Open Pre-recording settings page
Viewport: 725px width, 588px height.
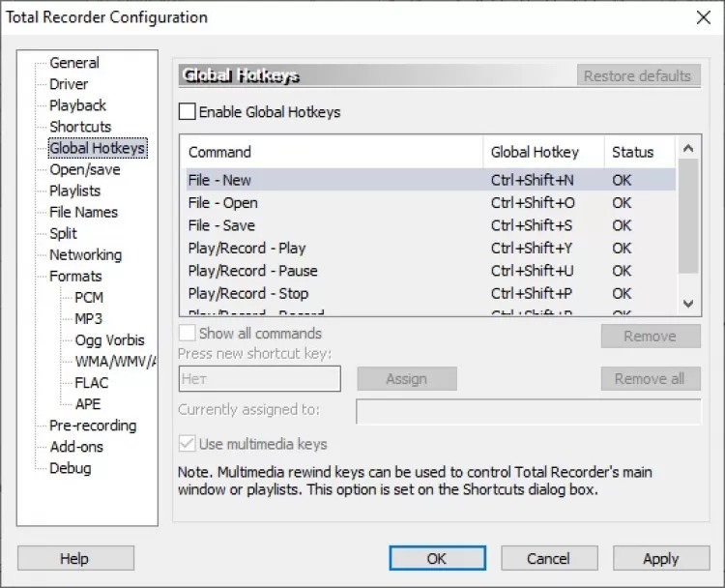click(93, 426)
